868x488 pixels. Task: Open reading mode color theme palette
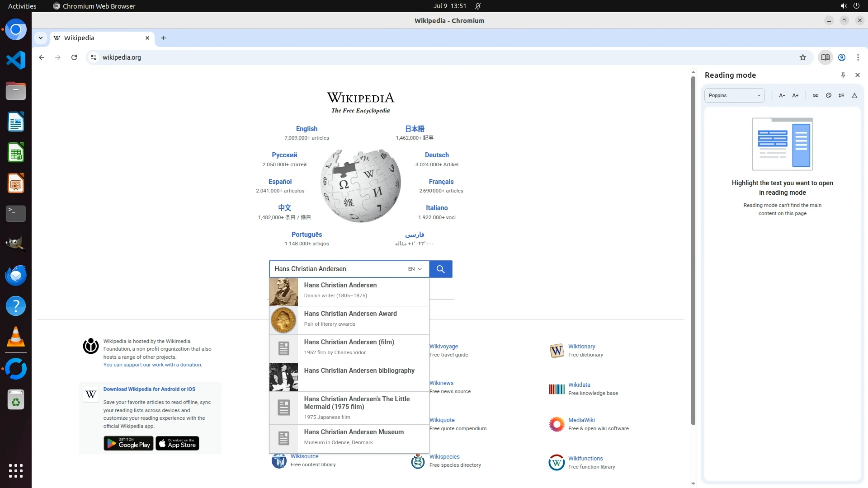[x=828, y=95]
